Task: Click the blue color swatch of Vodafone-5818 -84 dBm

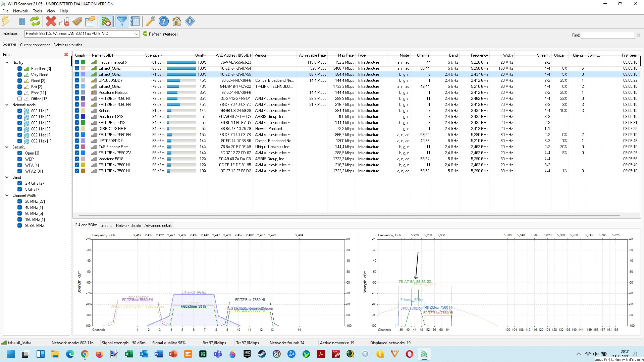Action: tap(83, 117)
